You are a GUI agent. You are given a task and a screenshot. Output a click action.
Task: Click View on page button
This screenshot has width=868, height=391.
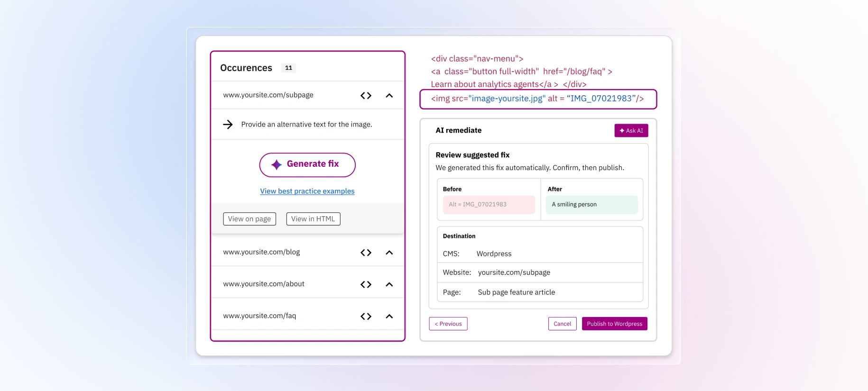click(249, 219)
